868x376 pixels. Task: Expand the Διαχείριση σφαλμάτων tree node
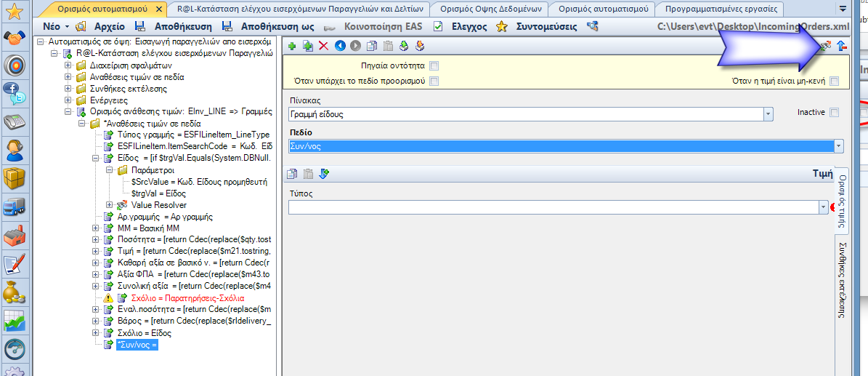[x=68, y=65]
